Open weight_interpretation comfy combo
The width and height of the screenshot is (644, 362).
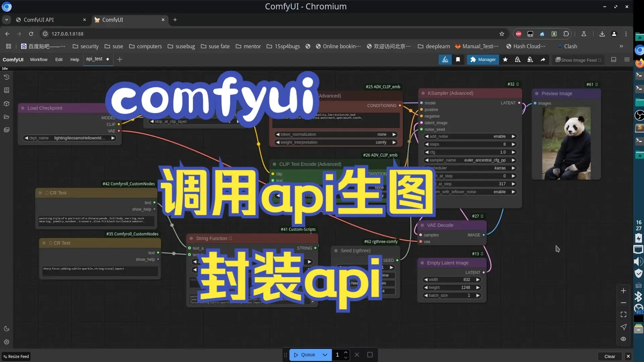click(x=336, y=142)
